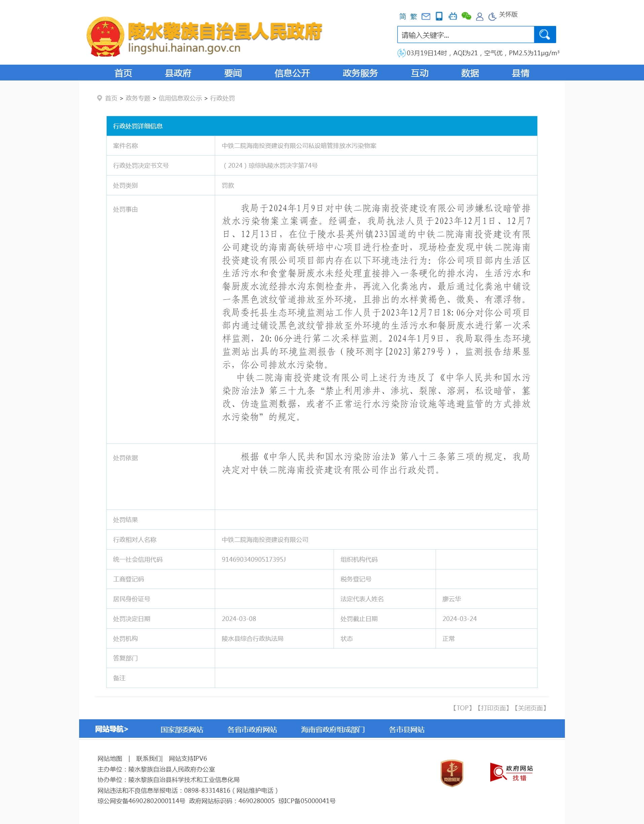Viewport: 644px width, 824px height.
Task: Open the 数据 nav menu item
Action: point(470,73)
